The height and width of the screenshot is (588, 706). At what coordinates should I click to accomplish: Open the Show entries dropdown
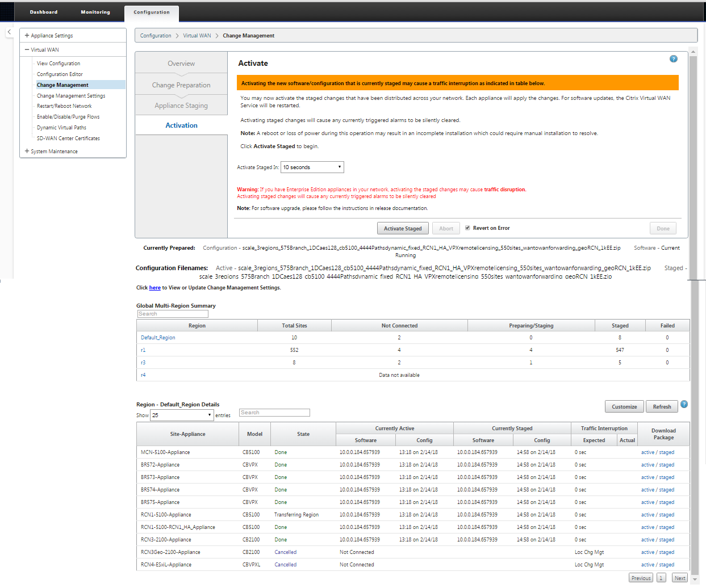point(182,415)
